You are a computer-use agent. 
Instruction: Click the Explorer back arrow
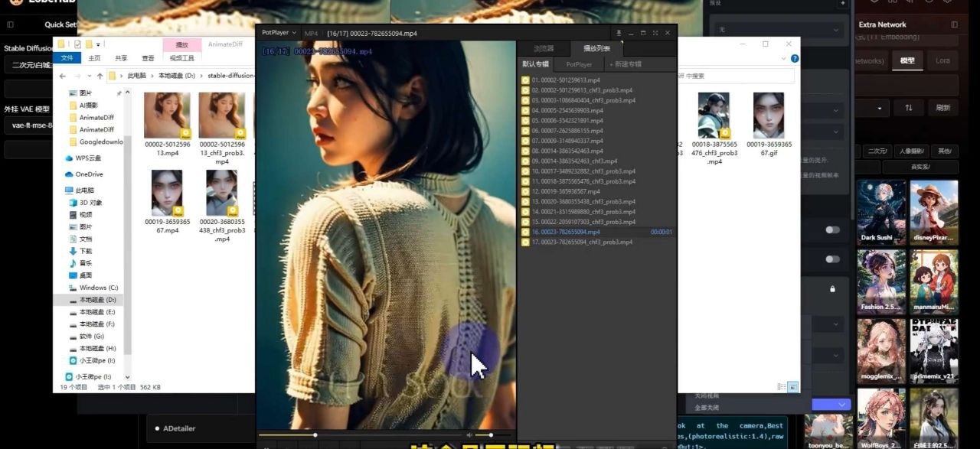click(x=62, y=76)
